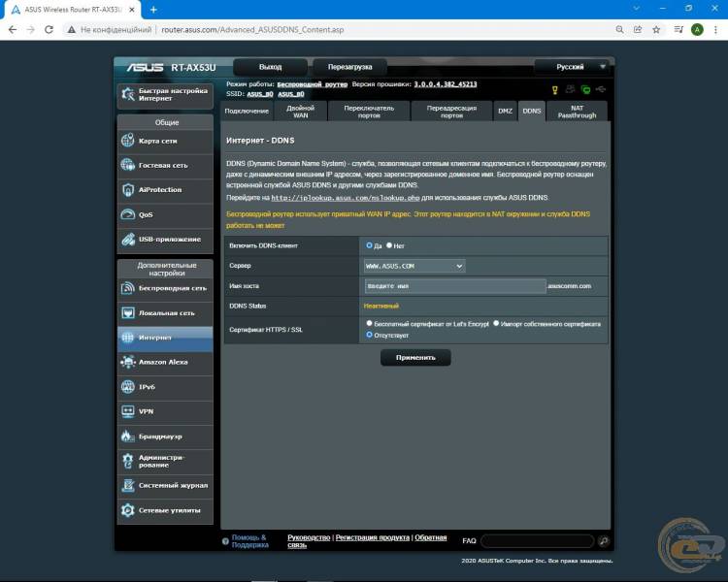Screen dimensions: 728x582
Task: Open the Chrome three-dot menu
Action: click(715, 30)
